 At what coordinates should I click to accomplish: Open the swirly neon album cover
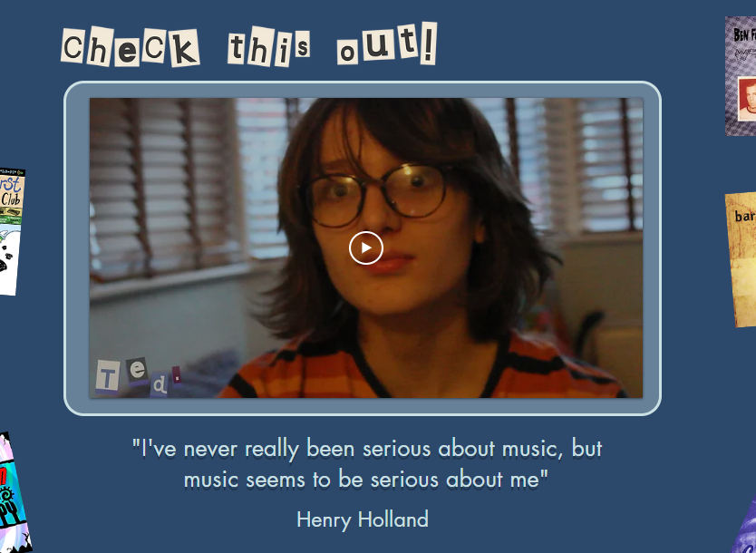click(x=14, y=493)
